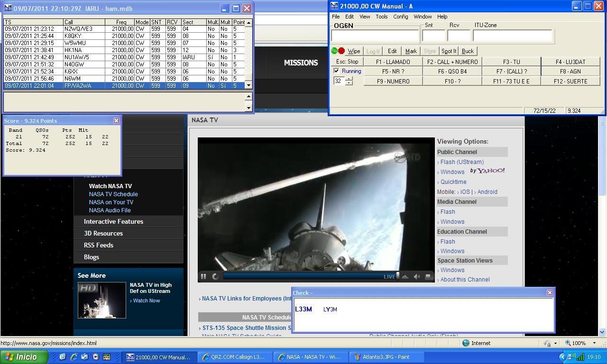The height and width of the screenshot is (364, 607).
Task: Open the View menu
Action: click(x=365, y=17)
